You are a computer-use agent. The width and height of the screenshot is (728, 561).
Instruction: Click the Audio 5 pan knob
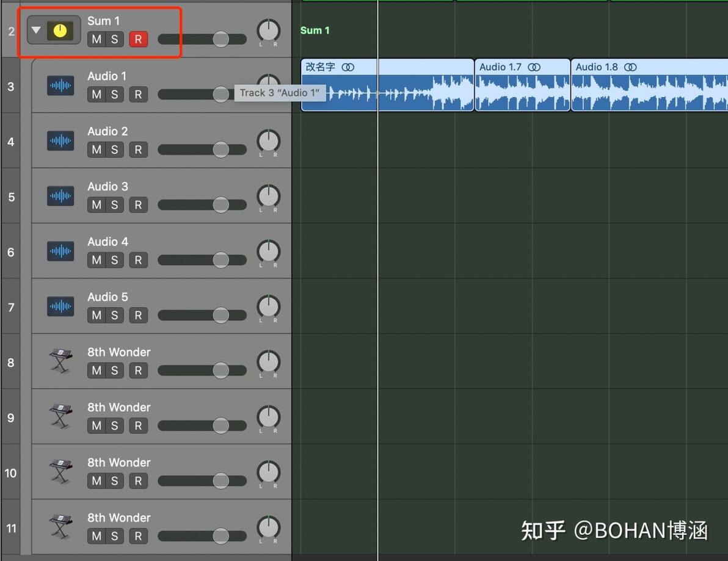268,307
